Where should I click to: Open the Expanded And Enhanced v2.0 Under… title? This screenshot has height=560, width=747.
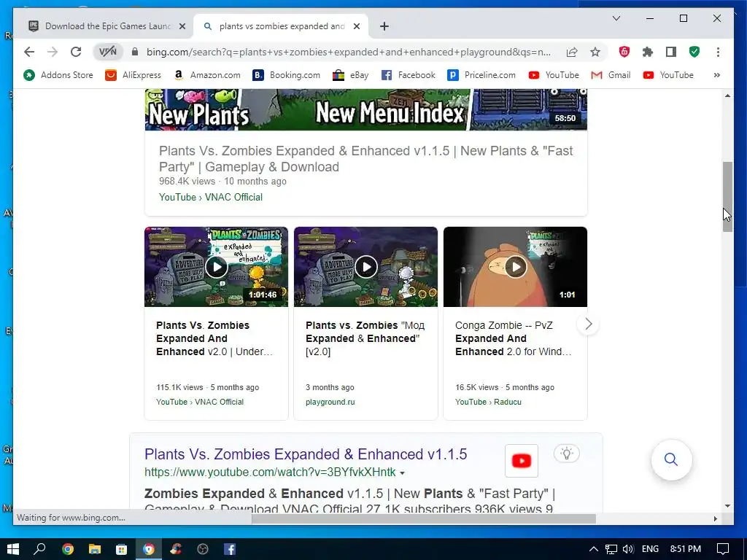pyautogui.click(x=214, y=338)
